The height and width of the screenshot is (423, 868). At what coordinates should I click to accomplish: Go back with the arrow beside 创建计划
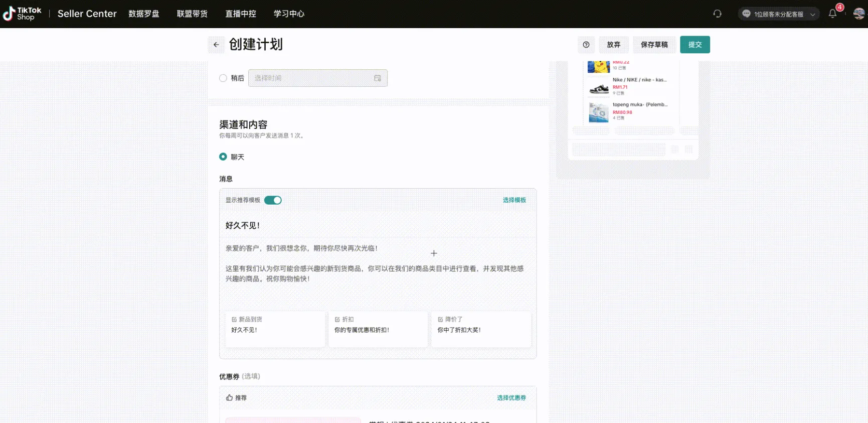click(216, 45)
